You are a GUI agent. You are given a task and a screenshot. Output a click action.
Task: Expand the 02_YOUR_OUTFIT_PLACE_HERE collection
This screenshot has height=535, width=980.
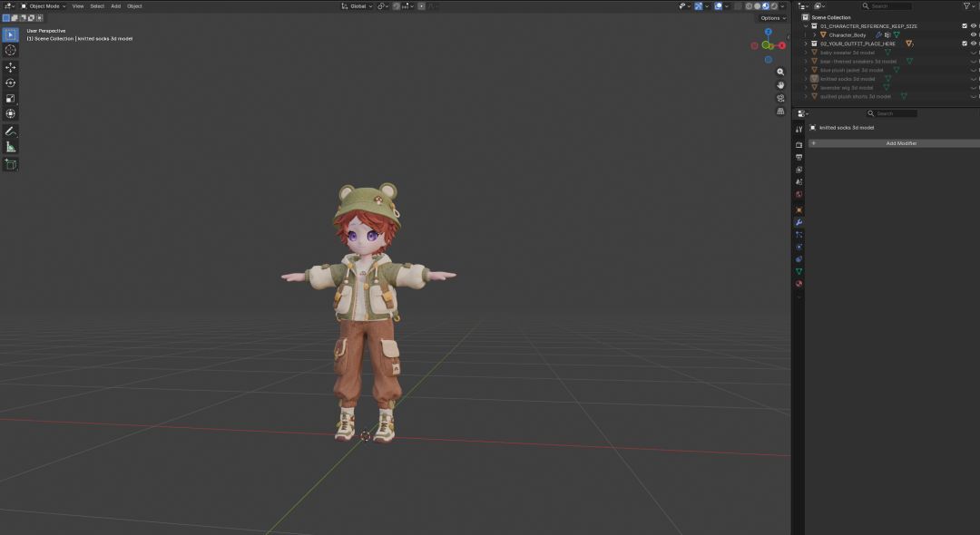tap(807, 44)
